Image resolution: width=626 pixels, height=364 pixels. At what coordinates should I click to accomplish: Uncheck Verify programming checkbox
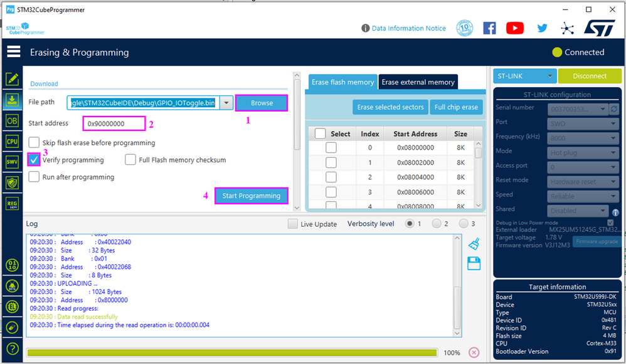click(x=34, y=160)
